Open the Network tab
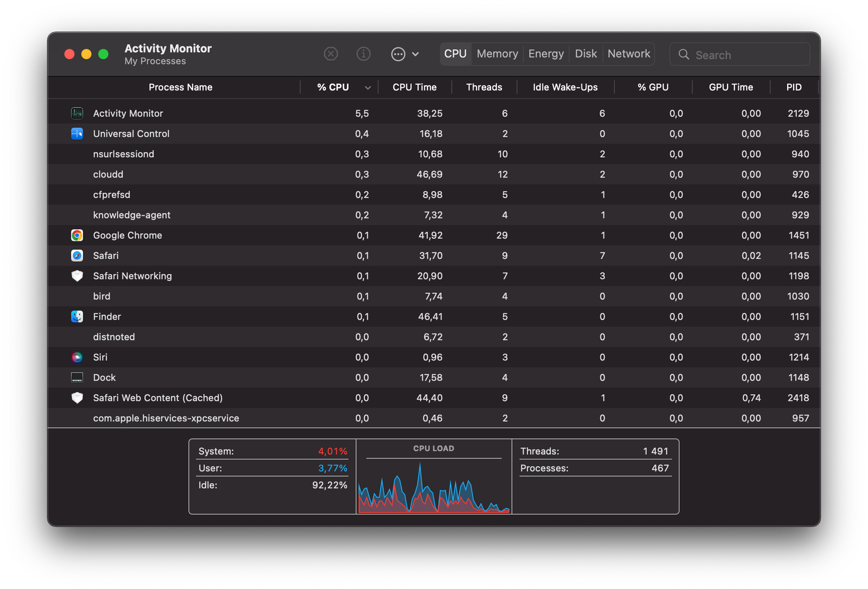The width and height of the screenshot is (868, 589). coord(629,54)
